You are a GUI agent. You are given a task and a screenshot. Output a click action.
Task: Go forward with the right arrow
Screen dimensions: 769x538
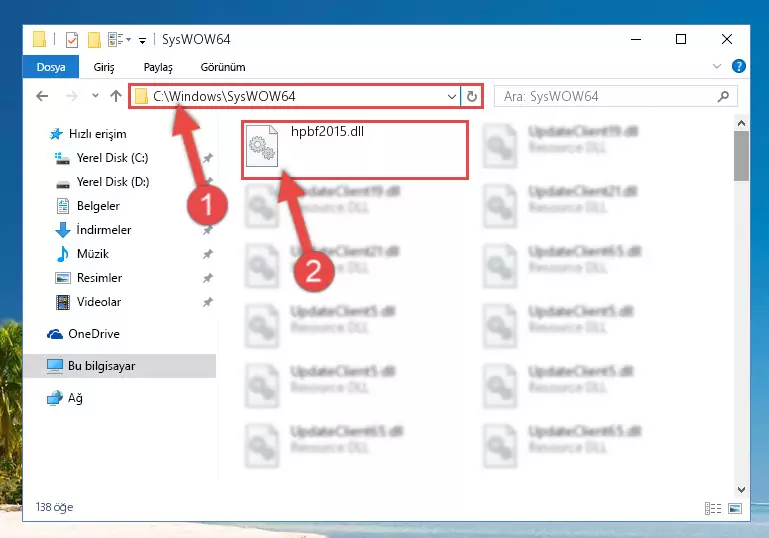72,96
